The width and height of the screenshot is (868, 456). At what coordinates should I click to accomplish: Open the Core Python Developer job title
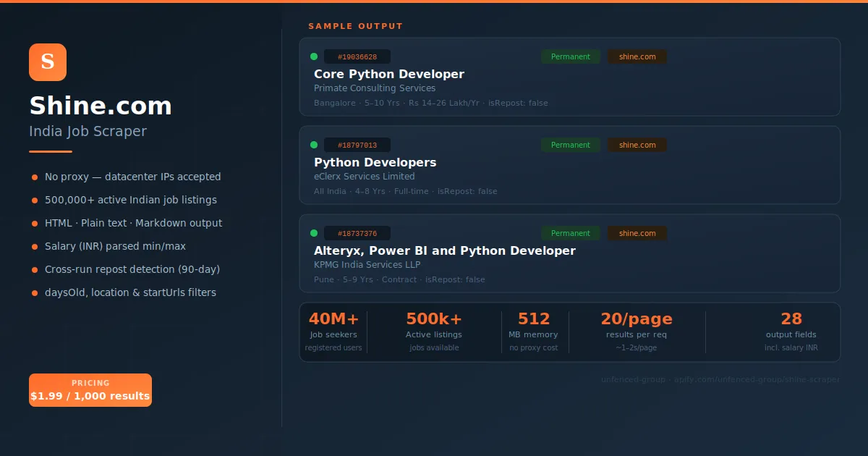point(389,74)
